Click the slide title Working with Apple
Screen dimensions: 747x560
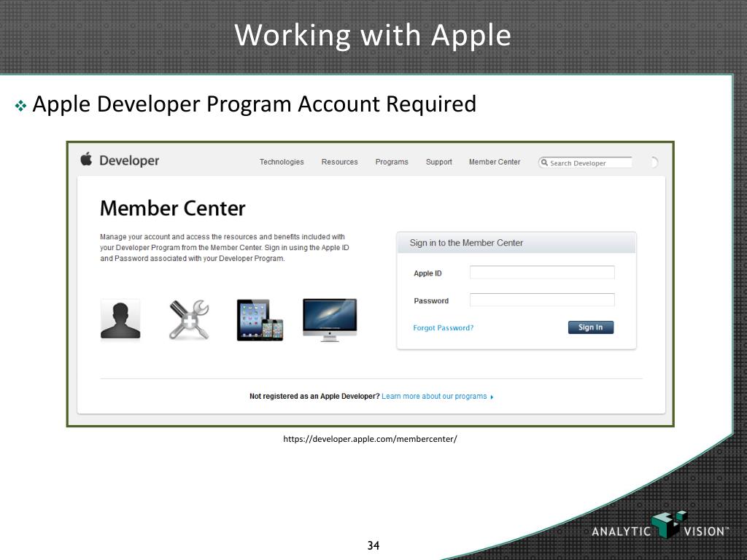373,35
